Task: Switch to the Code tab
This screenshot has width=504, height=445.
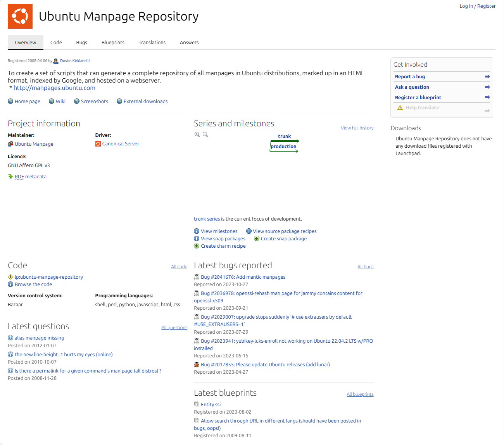Action: pos(56,42)
